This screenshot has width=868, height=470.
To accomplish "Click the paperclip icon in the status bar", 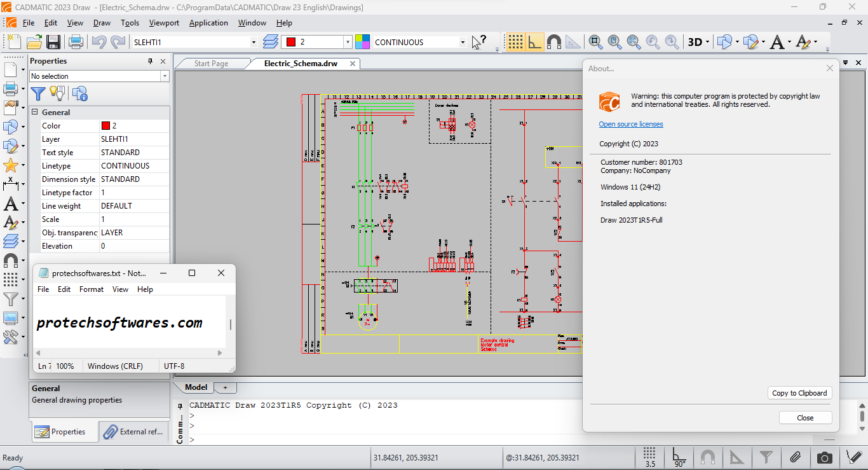I will (795, 457).
